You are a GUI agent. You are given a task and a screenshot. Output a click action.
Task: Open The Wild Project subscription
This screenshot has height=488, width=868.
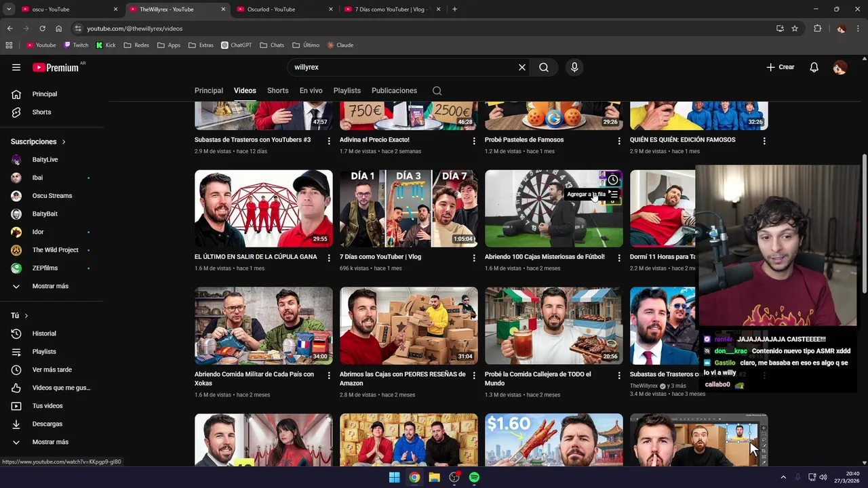click(x=52, y=250)
